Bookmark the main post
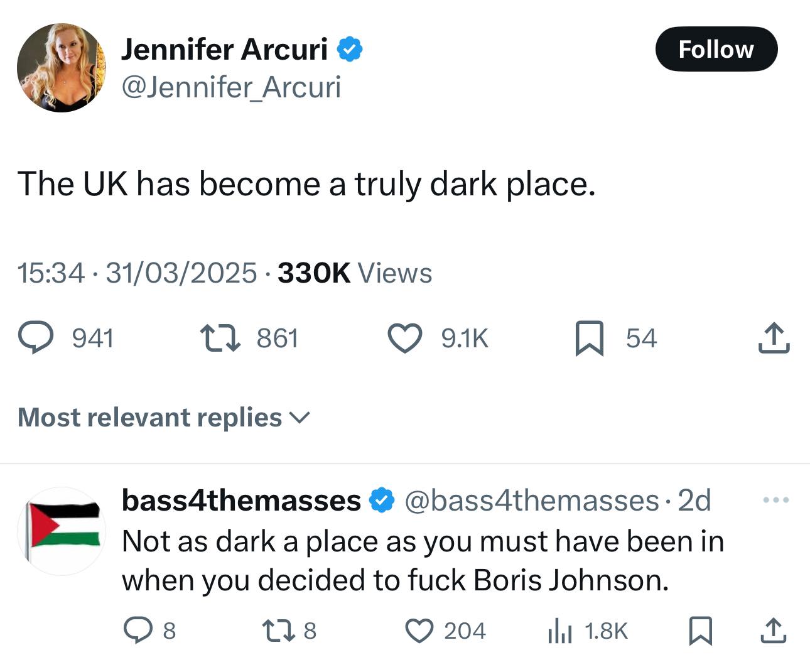The height and width of the screenshot is (672, 810). [589, 338]
